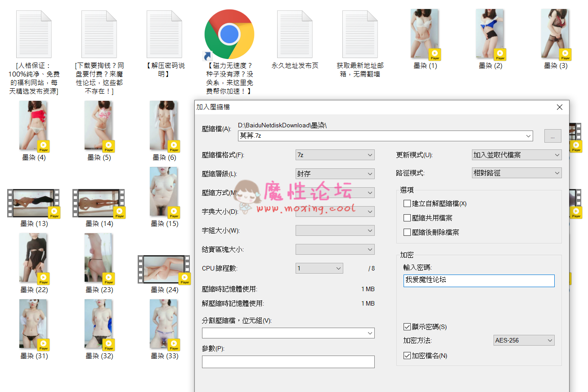The width and height of the screenshot is (588, 392).
Task: Open the 字組大小 dropdown
Action: [335, 230]
